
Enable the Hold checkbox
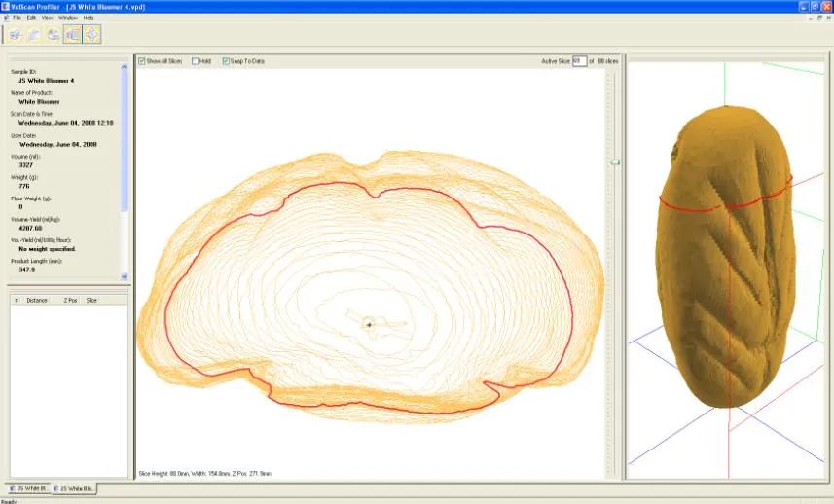[x=196, y=61]
